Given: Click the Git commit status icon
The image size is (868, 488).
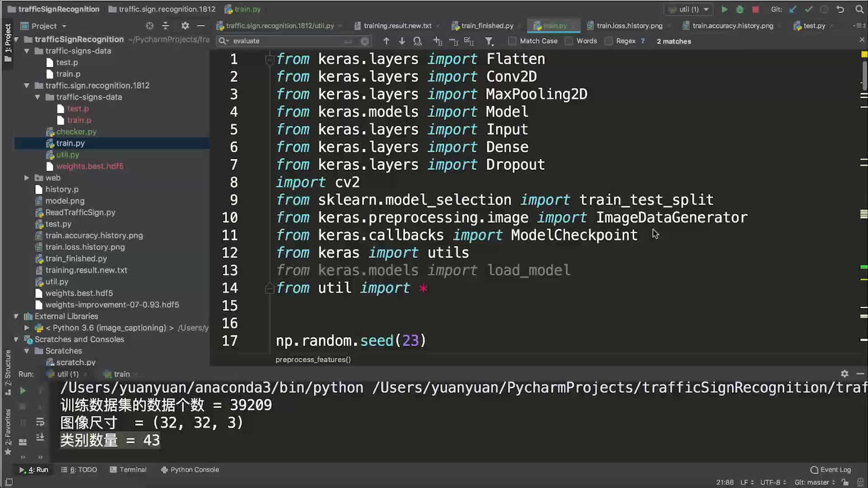Looking at the screenshot, I should (x=808, y=9).
